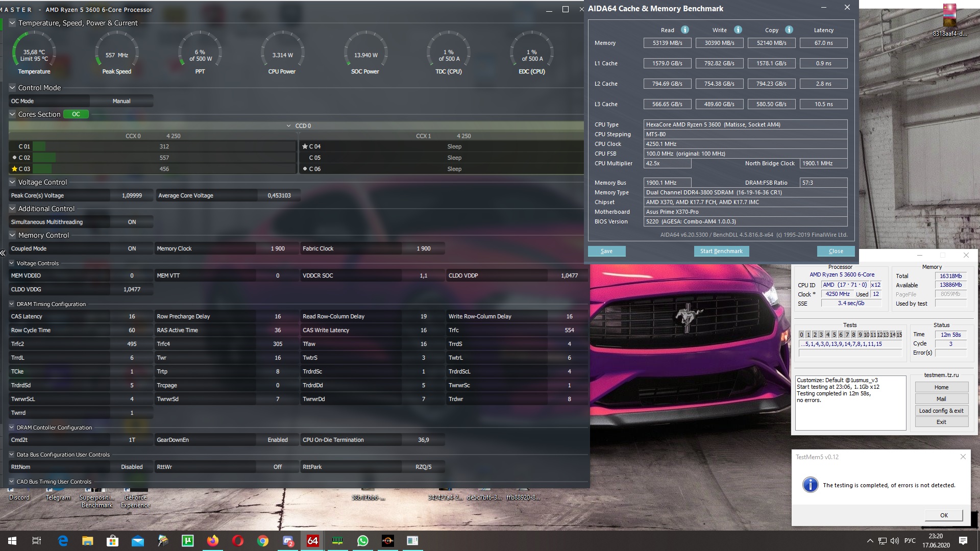Click the left sidebar collapse double-arrow
The width and height of the screenshot is (980, 551).
(x=3, y=253)
